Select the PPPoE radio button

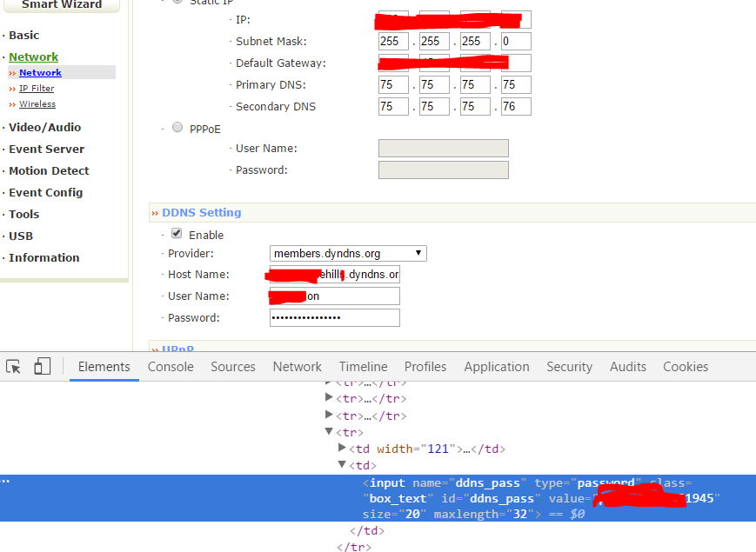pyautogui.click(x=177, y=128)
